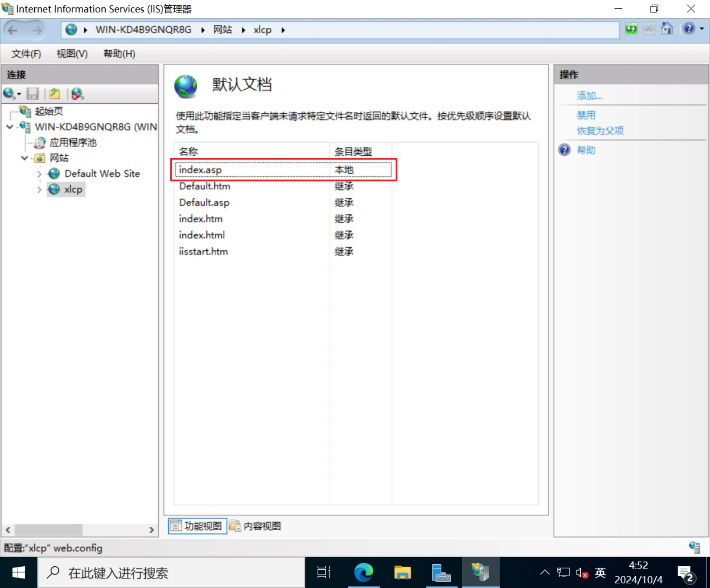Click the Home icon in top toolbar
The height and width of the screenshot is (588, 710).
tap(667, 29)
